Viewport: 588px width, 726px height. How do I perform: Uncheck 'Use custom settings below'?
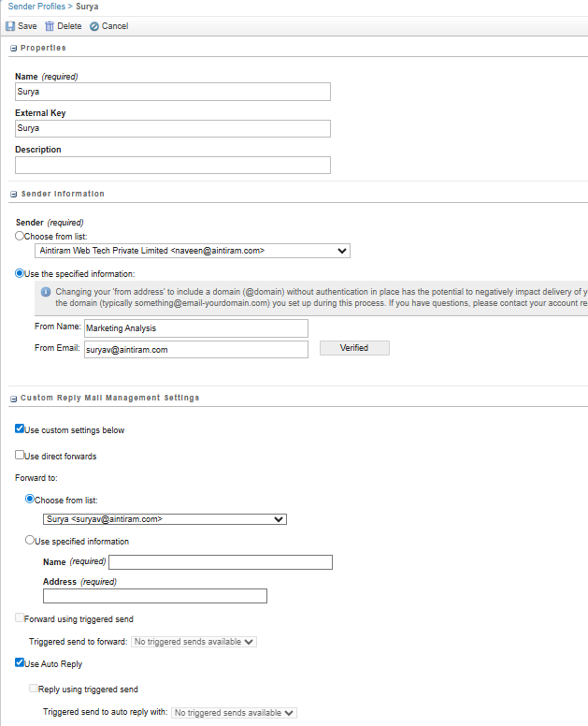pos(21,429)
